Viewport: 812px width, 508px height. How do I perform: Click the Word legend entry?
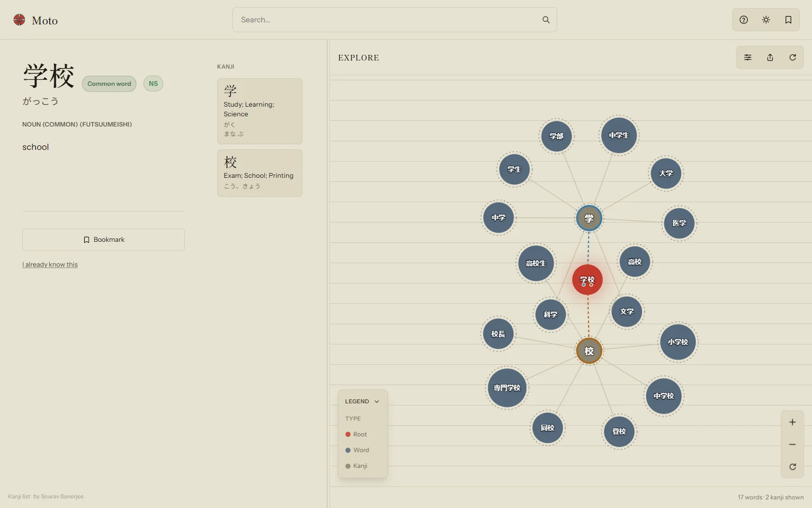[x=357, y=450]
